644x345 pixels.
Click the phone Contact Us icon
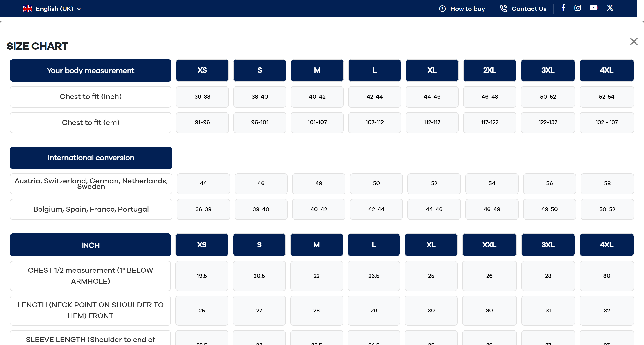click(503, 9)
